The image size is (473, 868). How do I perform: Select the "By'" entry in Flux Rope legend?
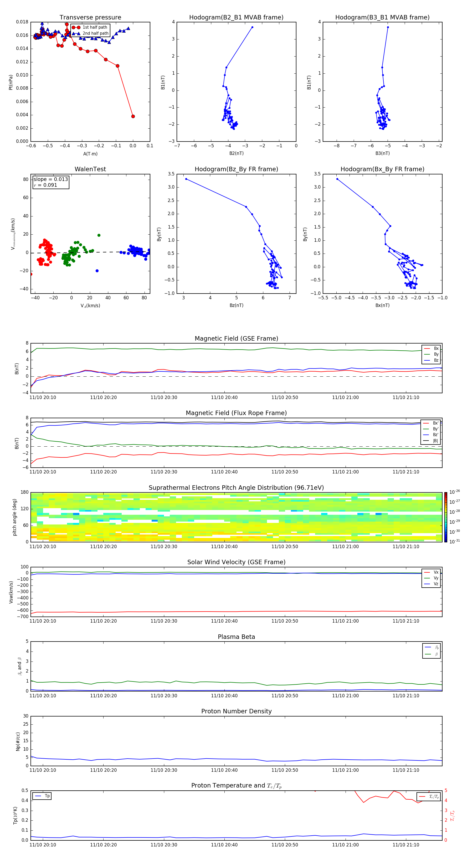tap(431, 429)
